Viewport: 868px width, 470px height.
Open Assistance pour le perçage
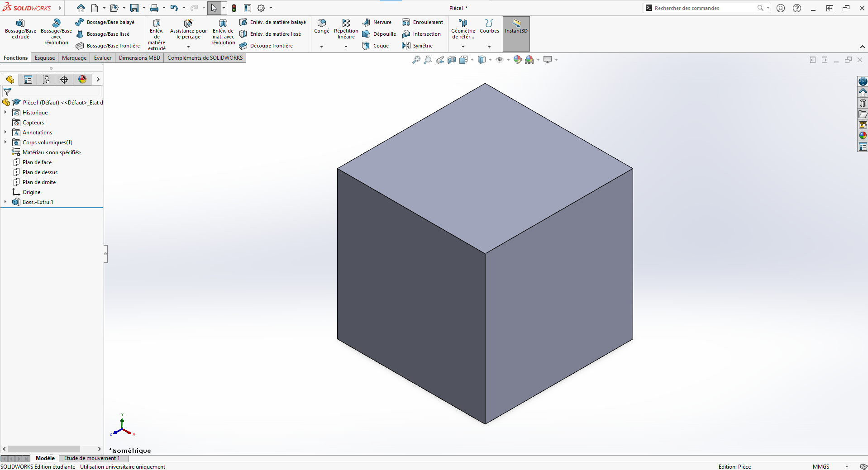tap(188, 29)
